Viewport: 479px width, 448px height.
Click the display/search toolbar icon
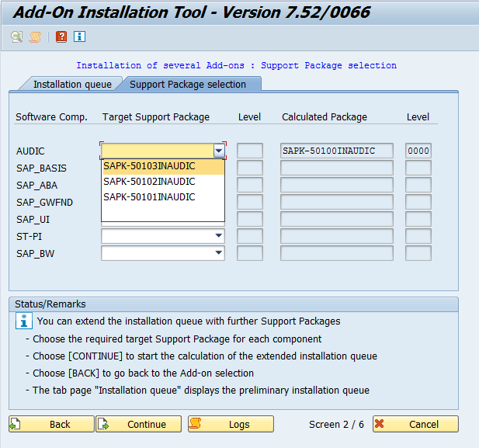[x=17, y=37]
